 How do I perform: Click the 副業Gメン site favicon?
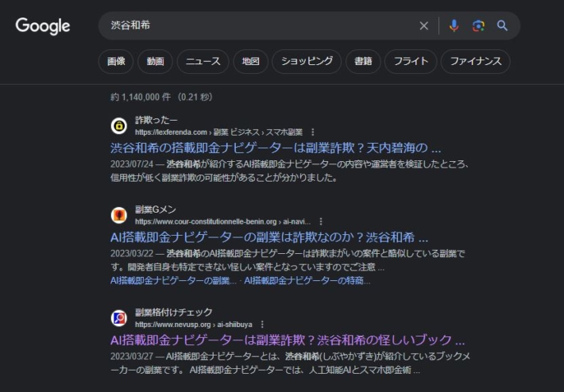[x=118, y=215]
